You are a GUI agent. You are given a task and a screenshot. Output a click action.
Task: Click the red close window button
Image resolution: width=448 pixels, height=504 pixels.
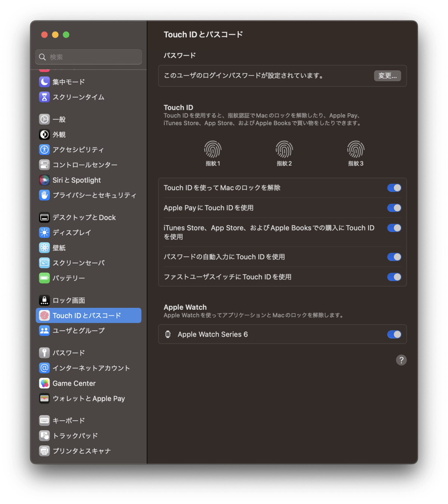point(44,35)
